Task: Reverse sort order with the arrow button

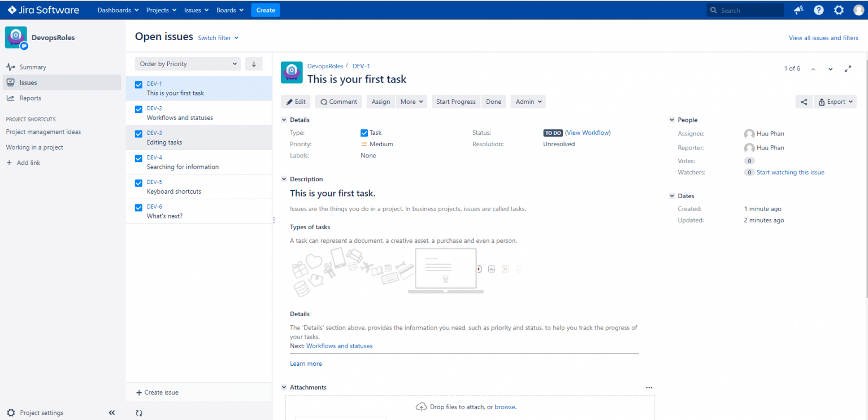Action: click(x=254, y=63)
